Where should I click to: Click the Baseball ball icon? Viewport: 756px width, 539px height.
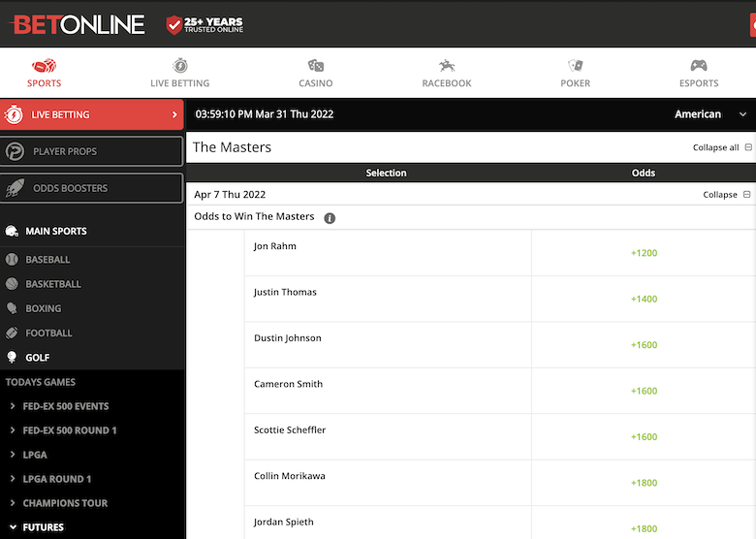(12, 260)
